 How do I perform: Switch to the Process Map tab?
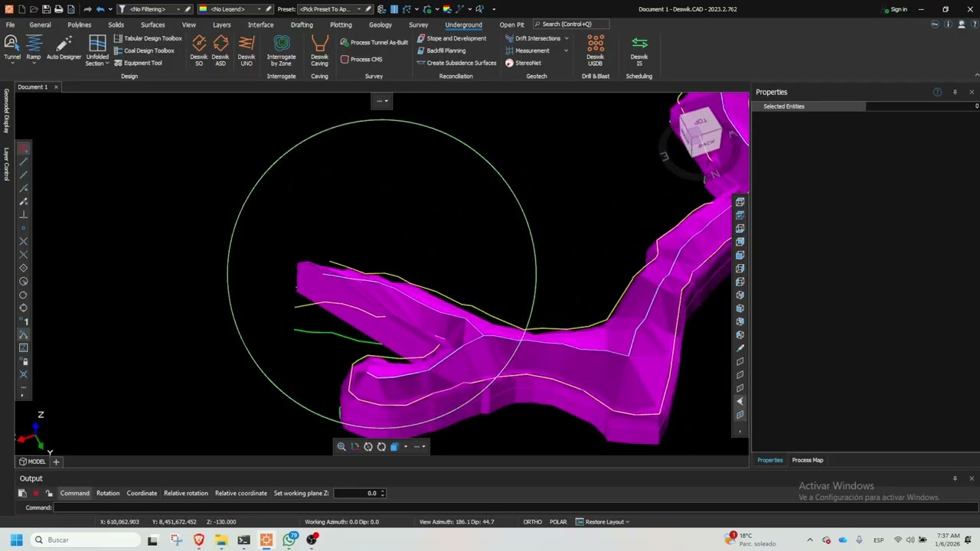[807, 460]
